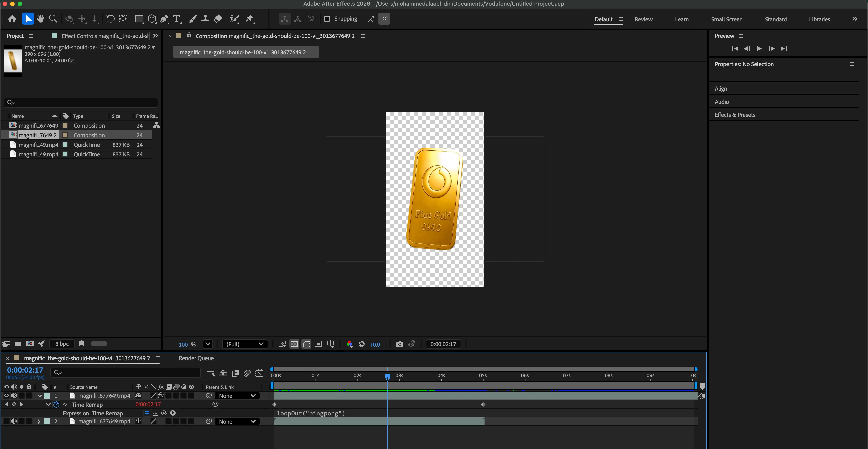Viewport: 868px width, 449px height.
Task: Click the 8 bpc color depth button
Action: [x=62, y=344]
